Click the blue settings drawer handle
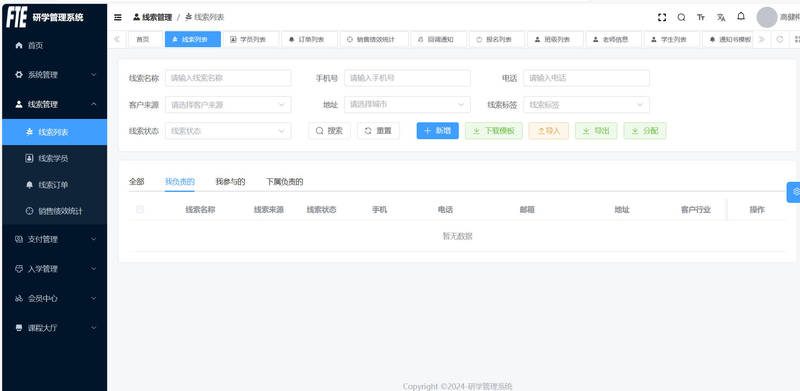800x391 pixels. point(794,192)
